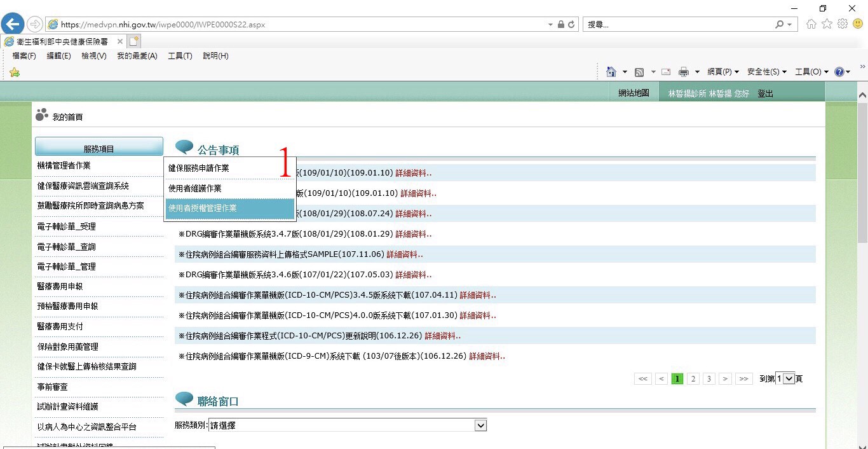
Task: Open the 到第 page number dropdown
Action: pos(789,378)
